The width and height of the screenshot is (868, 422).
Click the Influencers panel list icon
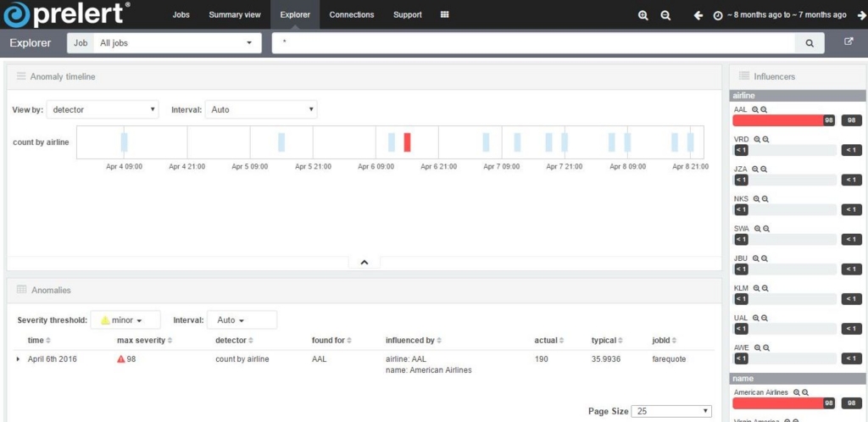click(x=744, y=75)
